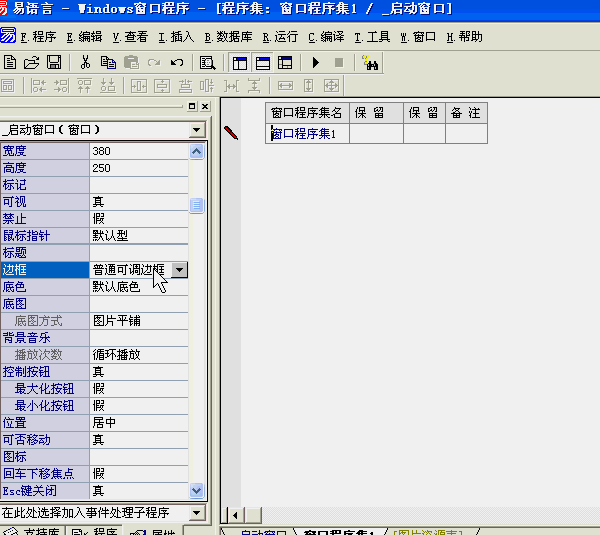Screen dimensions: 600x535
Task: Open the _启动窗口 component selector dropdown
Action: point(196,129)
